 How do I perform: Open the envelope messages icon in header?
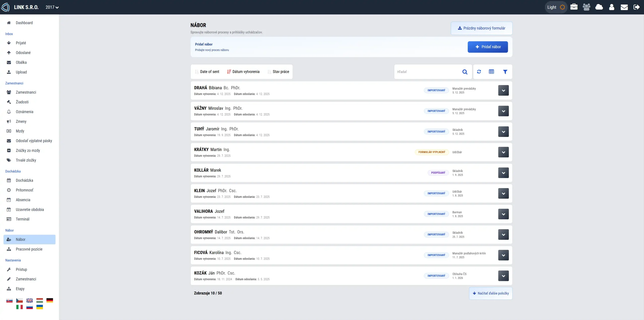(624, 7)
